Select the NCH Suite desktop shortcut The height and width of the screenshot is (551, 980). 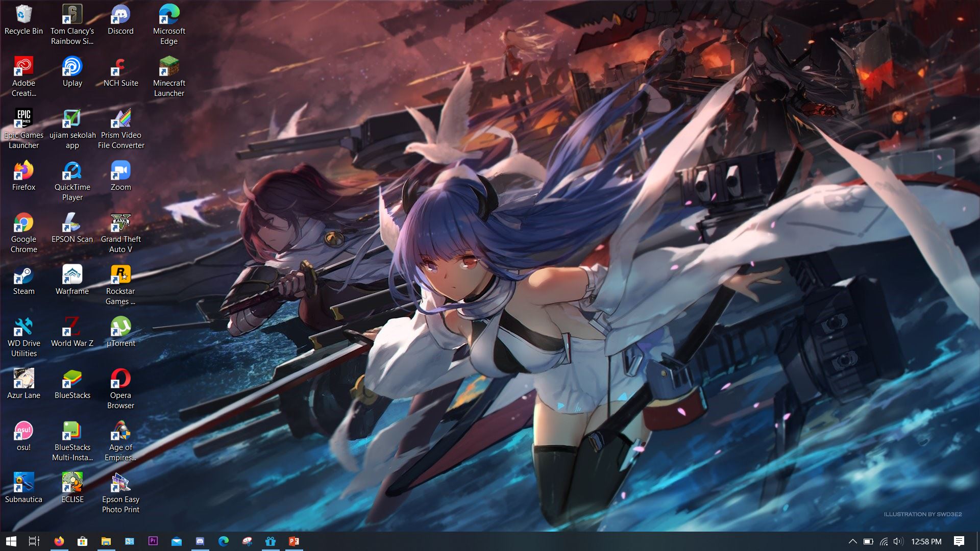(x=120, y=72)
